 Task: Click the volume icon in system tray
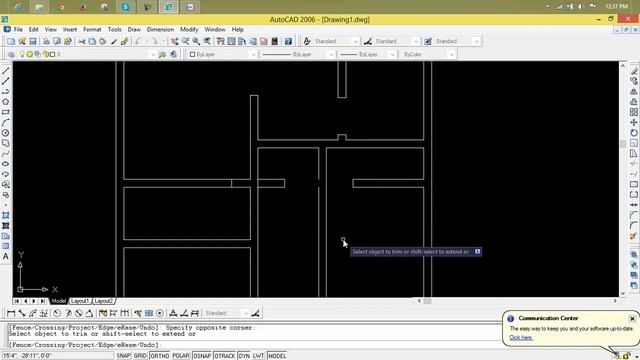581,7
